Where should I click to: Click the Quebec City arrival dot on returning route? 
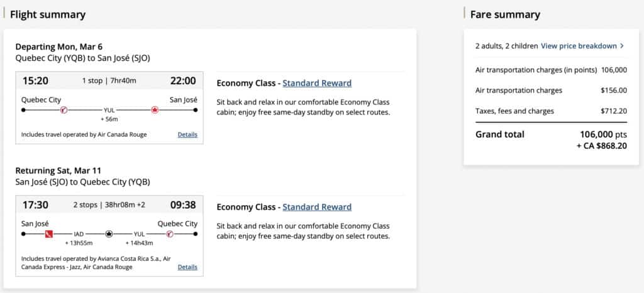[x=196, y=234]
